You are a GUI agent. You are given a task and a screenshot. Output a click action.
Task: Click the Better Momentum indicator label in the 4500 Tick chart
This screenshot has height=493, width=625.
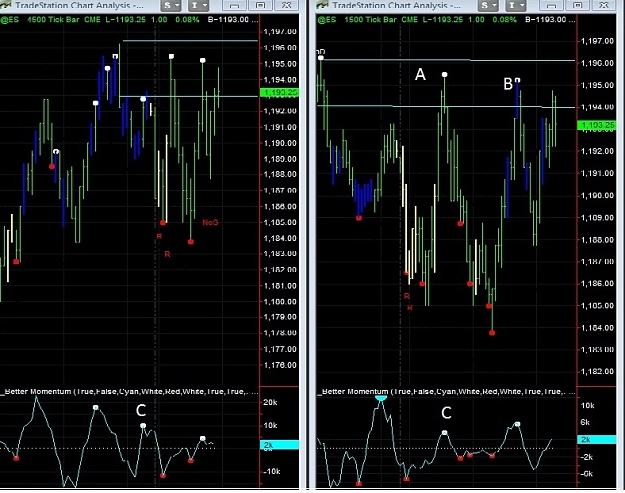pos(128,391)
